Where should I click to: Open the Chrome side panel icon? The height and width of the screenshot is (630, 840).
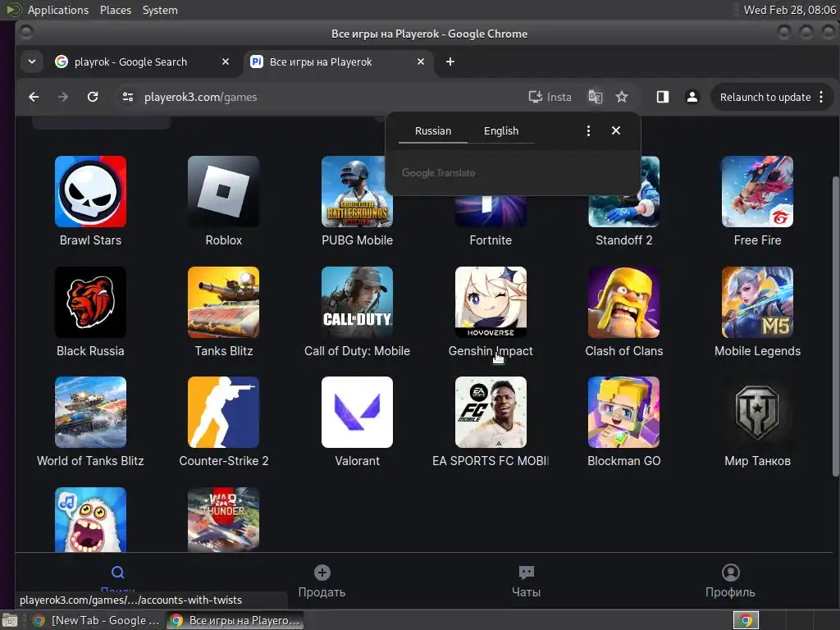click(663, 97)
